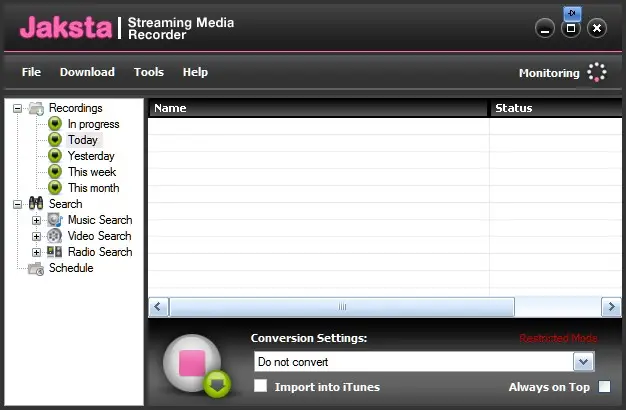The height and width of the screenshot is (410, 626).
Task: Select This month recordings
Action: pyautogui.click(x=93, y=188)
